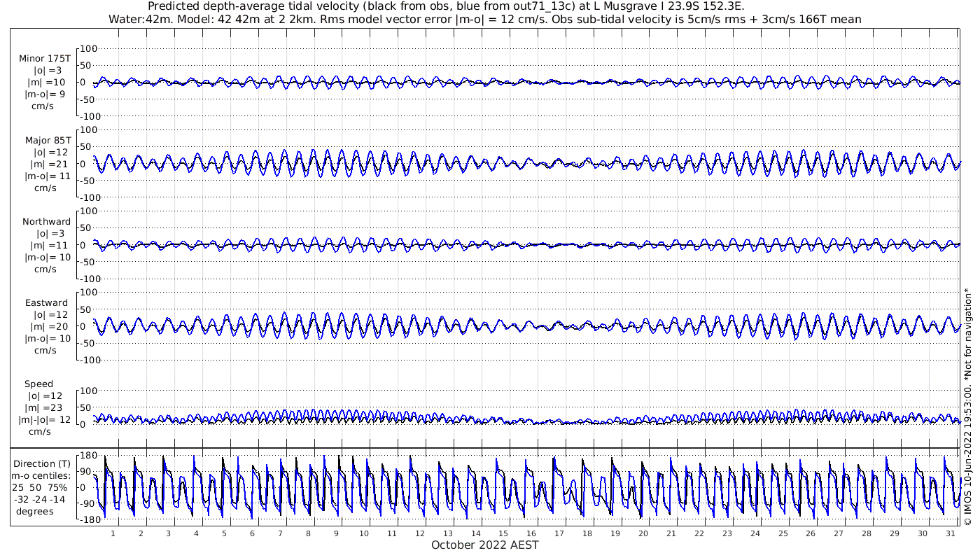The height and width of the screenshot is (560, 980).
Task: Click the '25 50 75%' centile header
Action: [x=41, y=487]
